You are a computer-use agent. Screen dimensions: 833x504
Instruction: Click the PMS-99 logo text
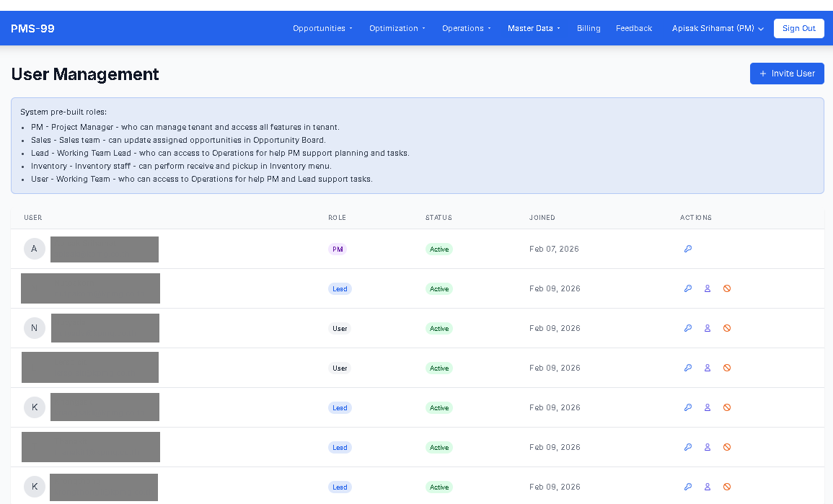click(x=32, y=28)
